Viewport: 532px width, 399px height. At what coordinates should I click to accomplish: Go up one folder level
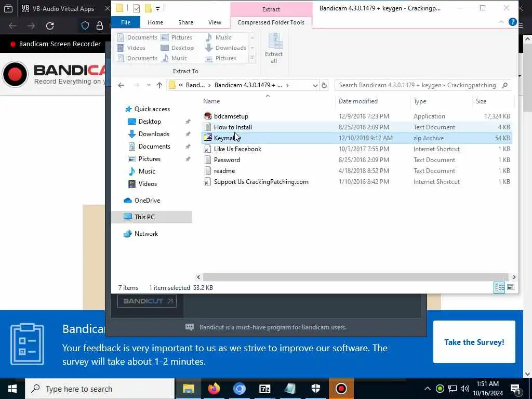[x=159, y=85]
